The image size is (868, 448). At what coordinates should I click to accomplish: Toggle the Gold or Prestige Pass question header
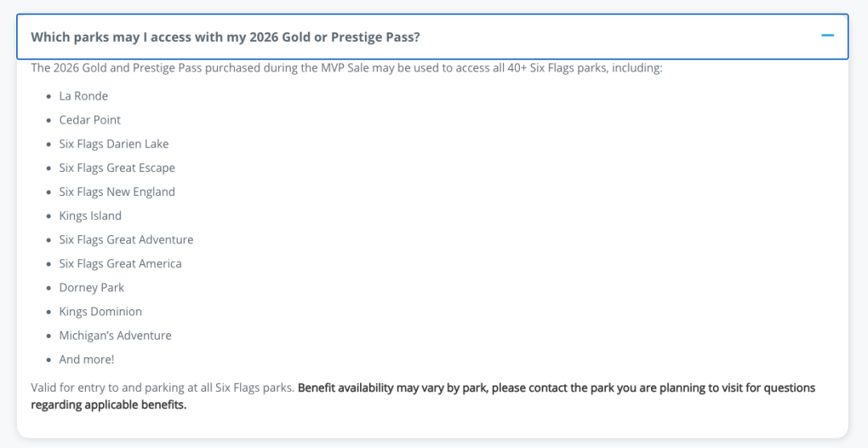point(432,36)
